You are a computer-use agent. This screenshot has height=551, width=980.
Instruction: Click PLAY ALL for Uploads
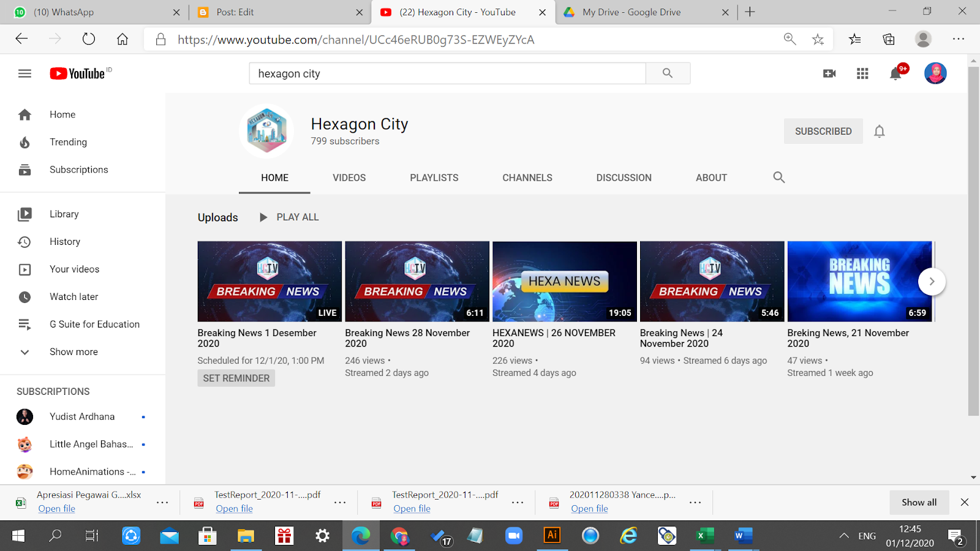coord(289,217)
